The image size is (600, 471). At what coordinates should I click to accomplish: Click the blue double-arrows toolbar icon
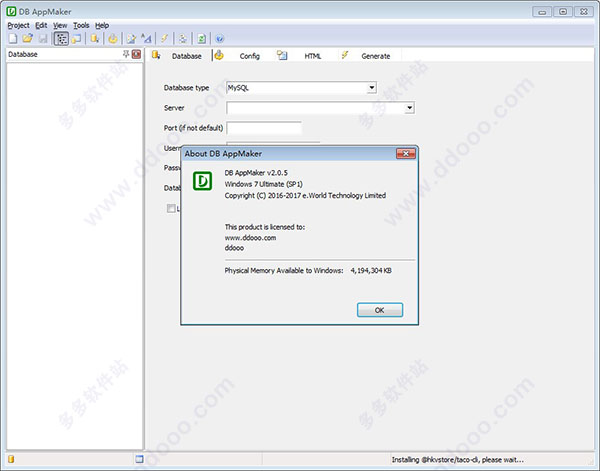point(183,38)
